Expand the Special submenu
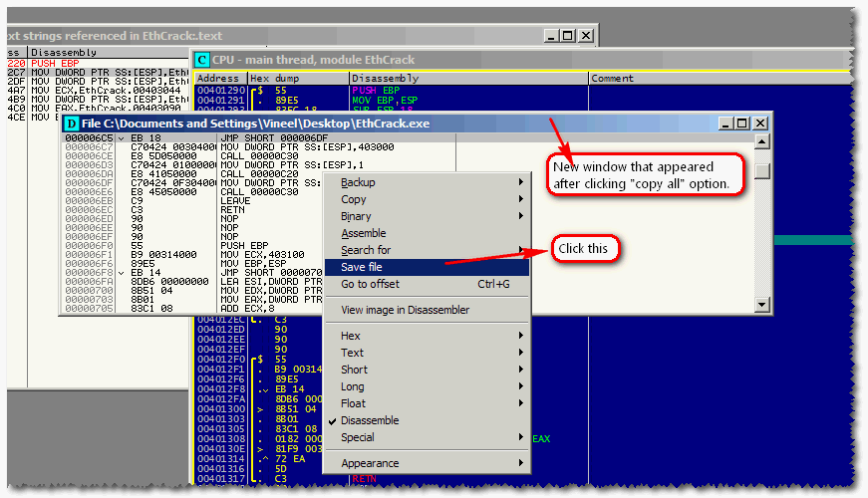 click(x=427, y=437)
